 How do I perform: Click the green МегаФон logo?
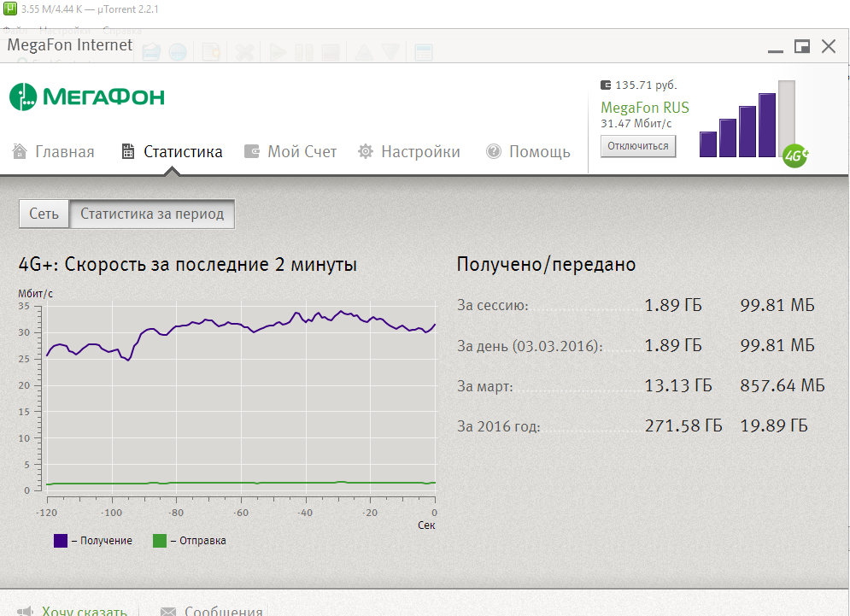tap(87, 97)
